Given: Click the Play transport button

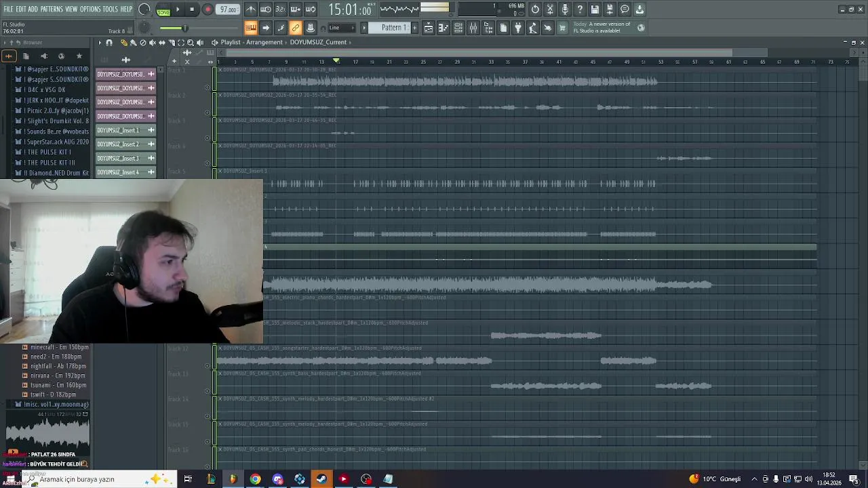Looking at the screenshot, I should point(178,9).
